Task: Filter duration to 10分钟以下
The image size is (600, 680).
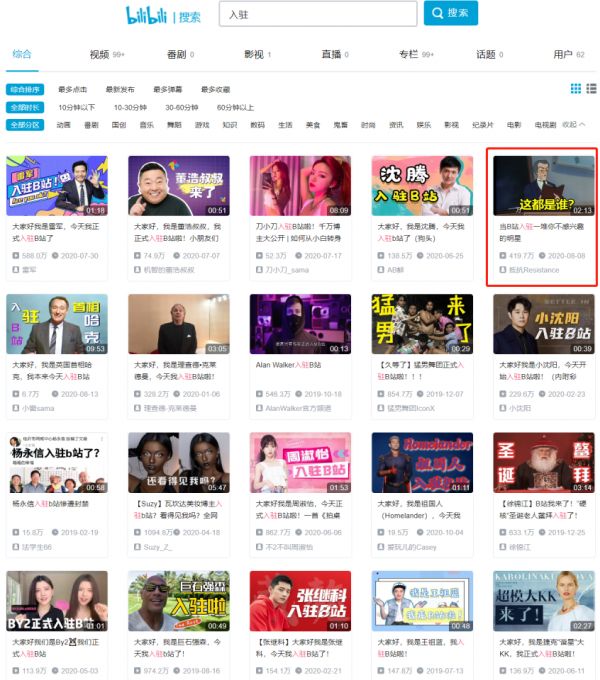Action: tap(76, 107)
